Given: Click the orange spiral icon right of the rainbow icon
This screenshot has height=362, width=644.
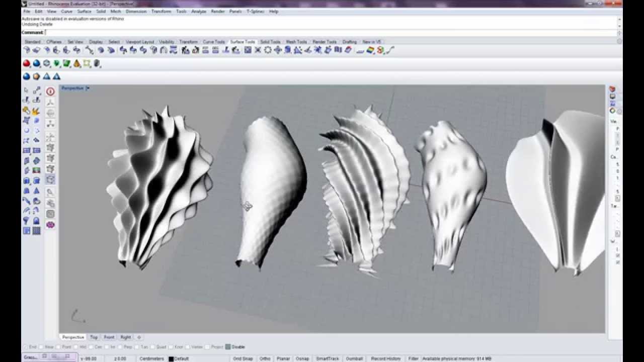Looking at the screenshot, I should (x=380, y=50).
